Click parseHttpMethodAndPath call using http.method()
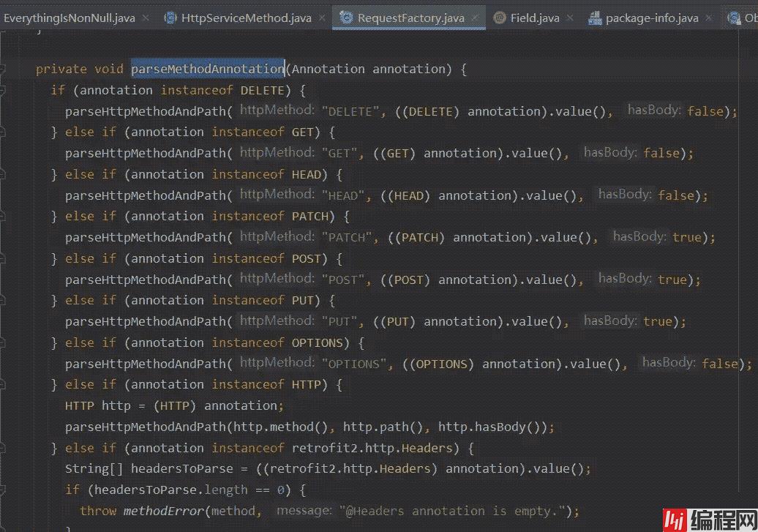This screenshot has height=532, width=758. [145, 427]
